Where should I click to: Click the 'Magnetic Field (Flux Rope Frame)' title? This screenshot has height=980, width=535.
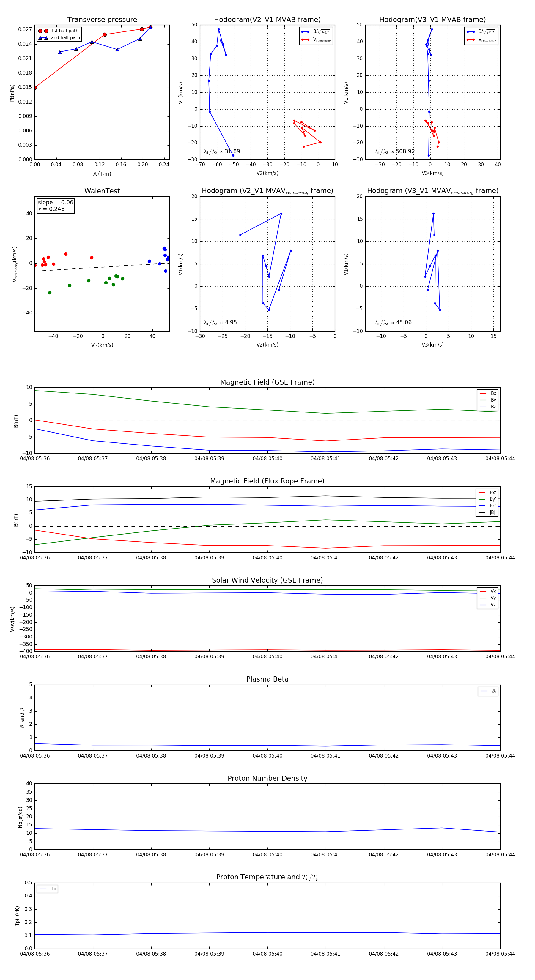coord(267,481)
